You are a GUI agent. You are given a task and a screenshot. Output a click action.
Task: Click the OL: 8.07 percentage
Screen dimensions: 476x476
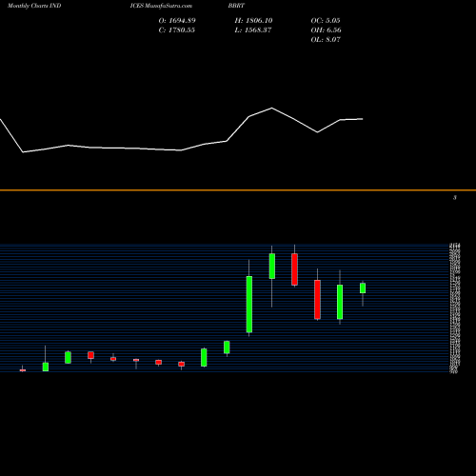326,40
